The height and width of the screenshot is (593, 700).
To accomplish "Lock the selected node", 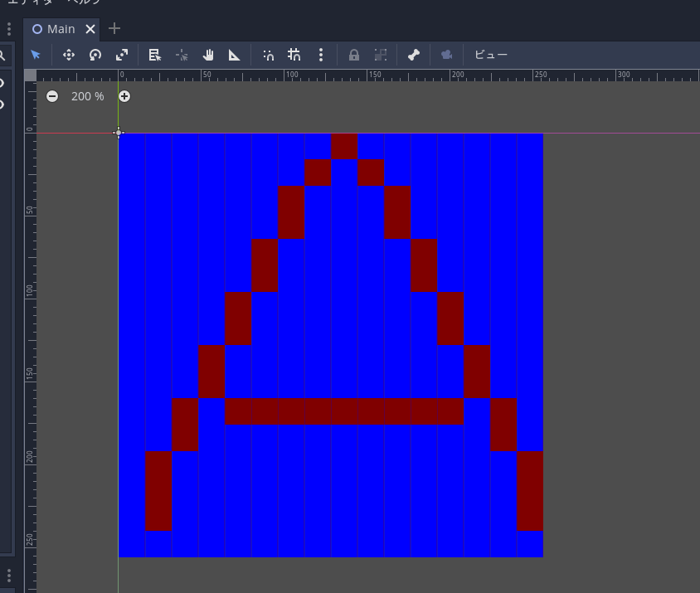I will [354, 55].
